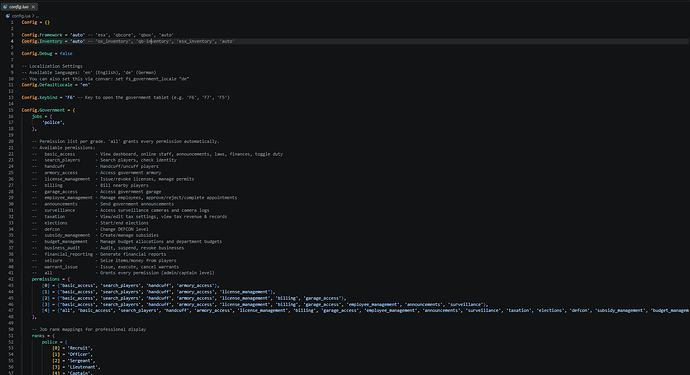Click the 'Available languages' comment line

click(89, 73)
